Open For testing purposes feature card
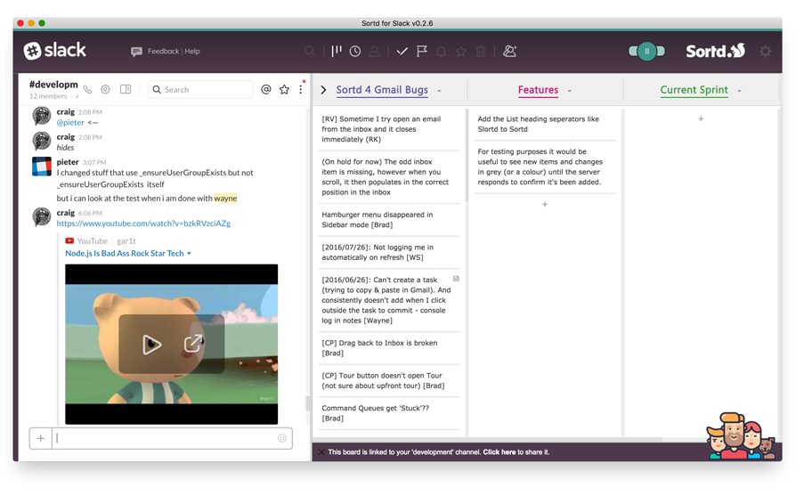The image size is (812, 504). [545, 167]
